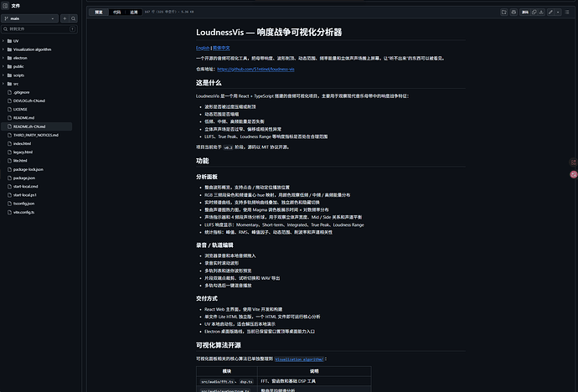Expand the Visualization algorithm folder chevron
The image size is (578, 392).
coord(3,49)
